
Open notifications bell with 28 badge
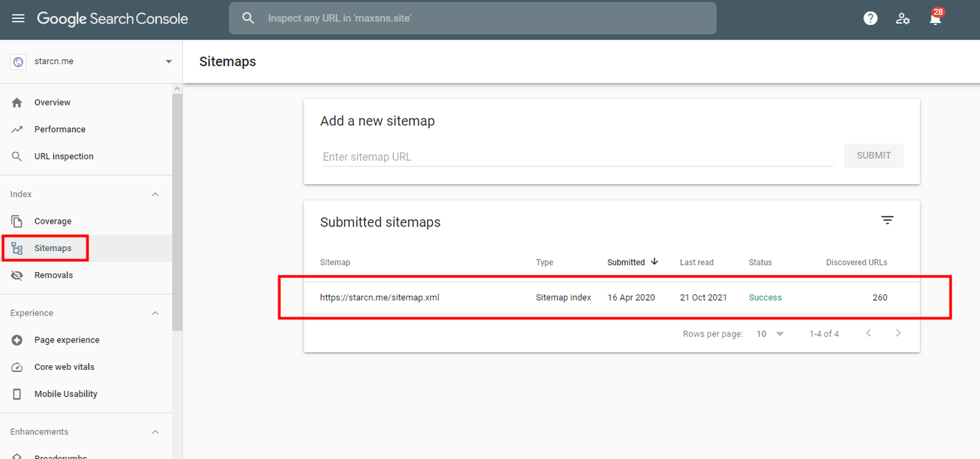[x=936, y=18]
